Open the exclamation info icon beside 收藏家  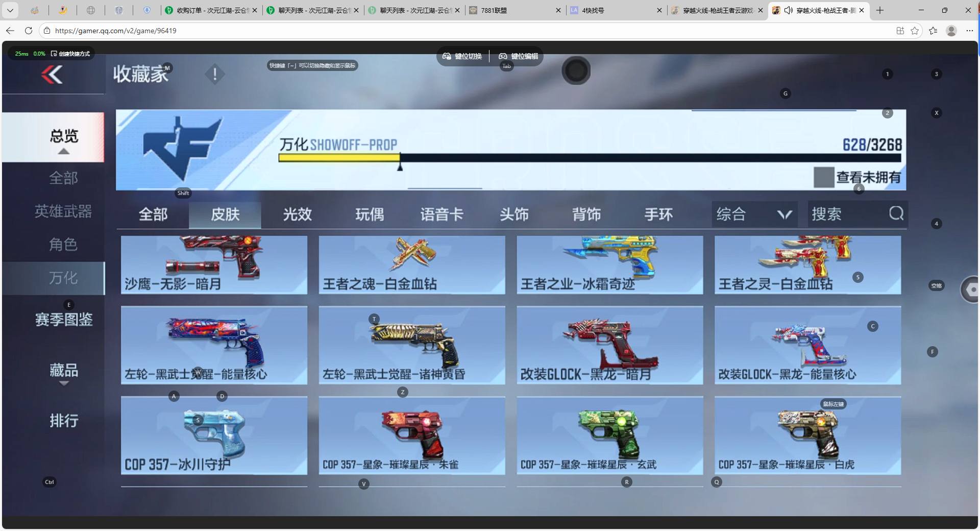(x=215, y=75)
